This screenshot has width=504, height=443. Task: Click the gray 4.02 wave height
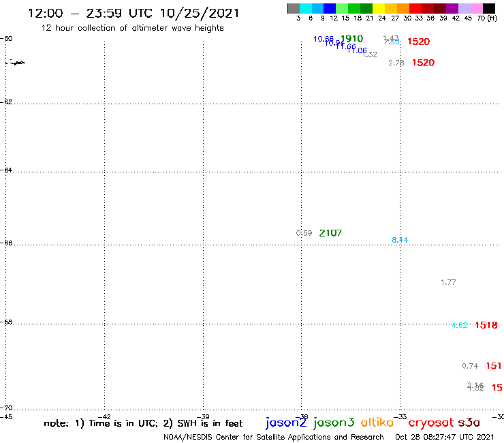(475, 388)
